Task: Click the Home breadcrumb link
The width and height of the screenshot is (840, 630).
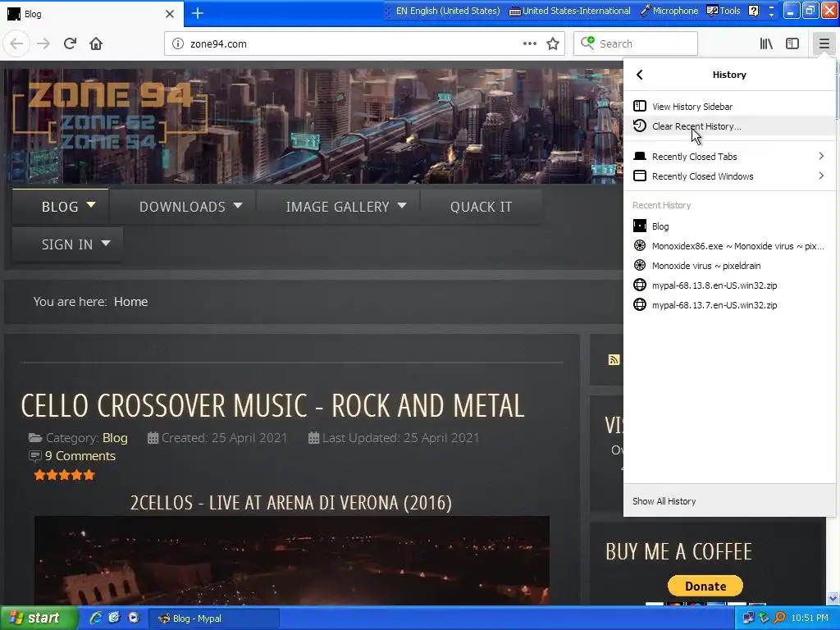Action: [130, 302]
